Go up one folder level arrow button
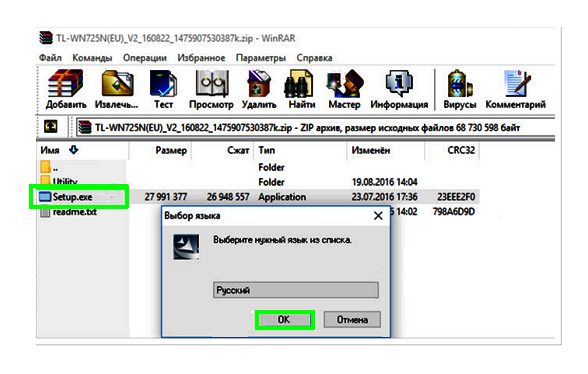This screenshot has height=374, width=588. 51,127
